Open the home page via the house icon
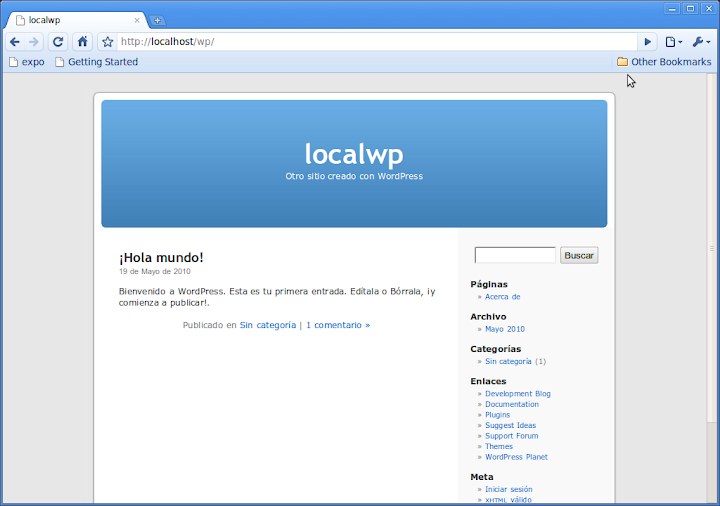 [x=83, y=42]
